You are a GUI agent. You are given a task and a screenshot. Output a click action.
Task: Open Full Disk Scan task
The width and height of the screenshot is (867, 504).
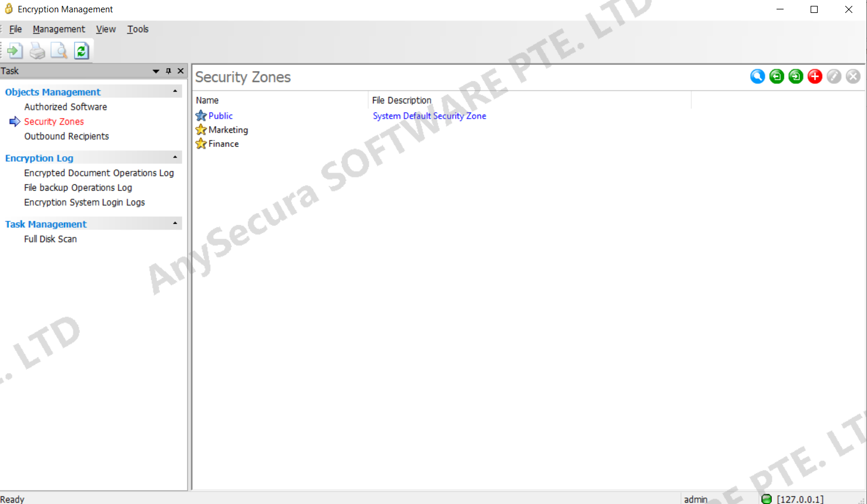coord(51,239)
